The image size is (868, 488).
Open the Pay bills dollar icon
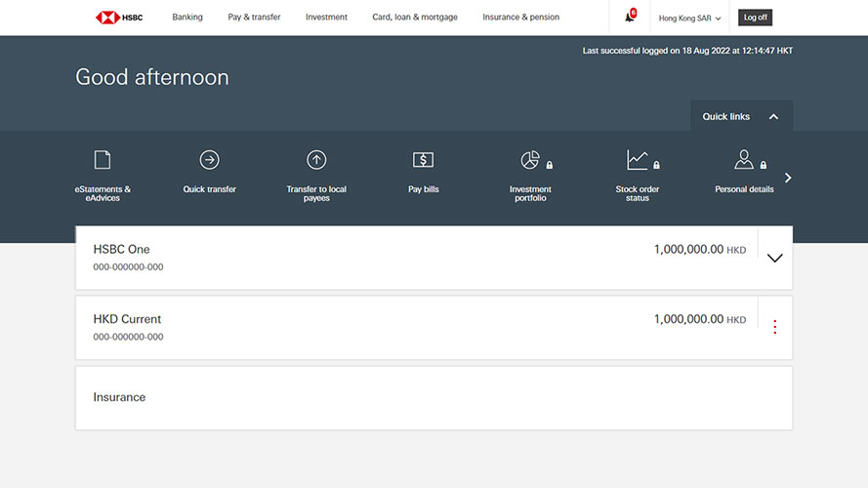[424, 160]
